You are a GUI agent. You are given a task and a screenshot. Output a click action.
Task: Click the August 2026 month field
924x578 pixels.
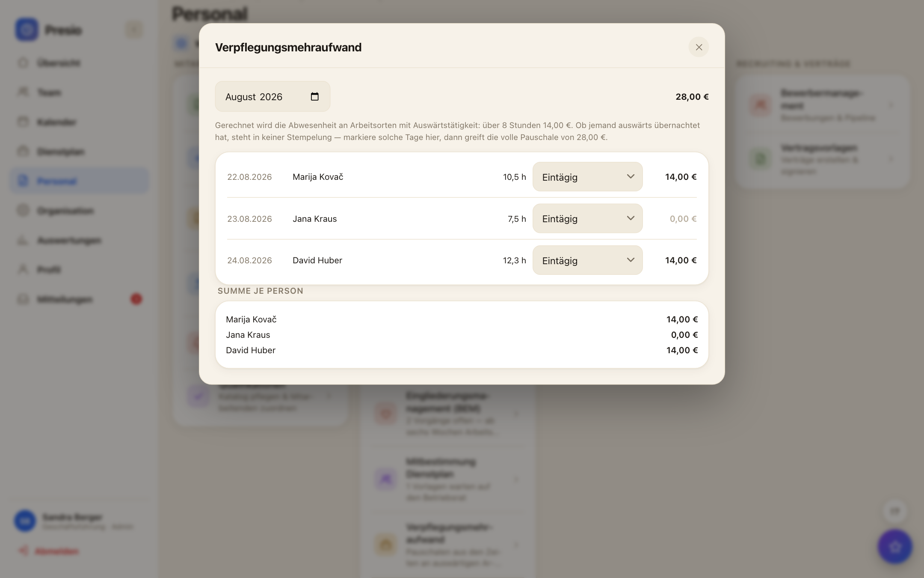pyautogui.click(x=272, y=96)
